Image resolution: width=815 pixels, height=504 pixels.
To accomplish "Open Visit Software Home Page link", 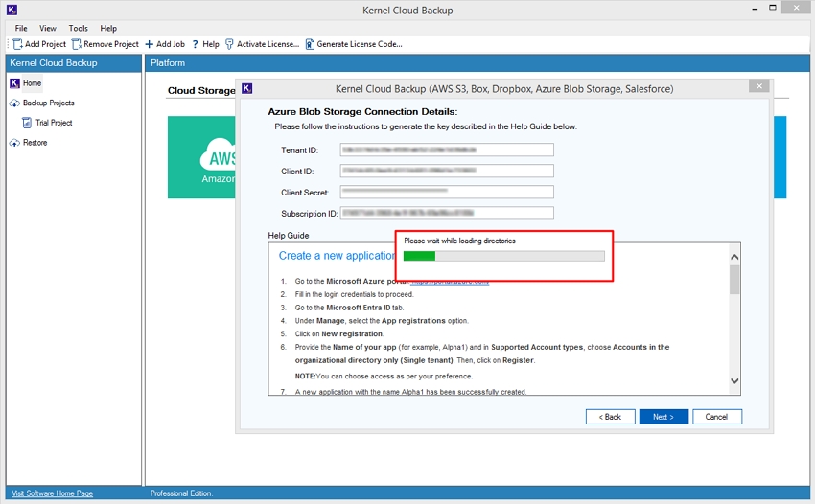I will (x=53, y=493).
